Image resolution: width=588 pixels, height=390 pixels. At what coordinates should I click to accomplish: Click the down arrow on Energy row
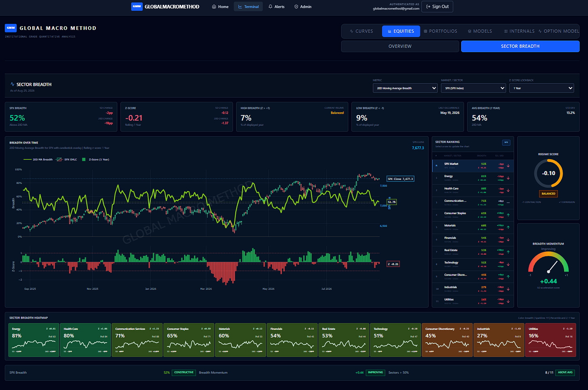(x=508, y=178)
